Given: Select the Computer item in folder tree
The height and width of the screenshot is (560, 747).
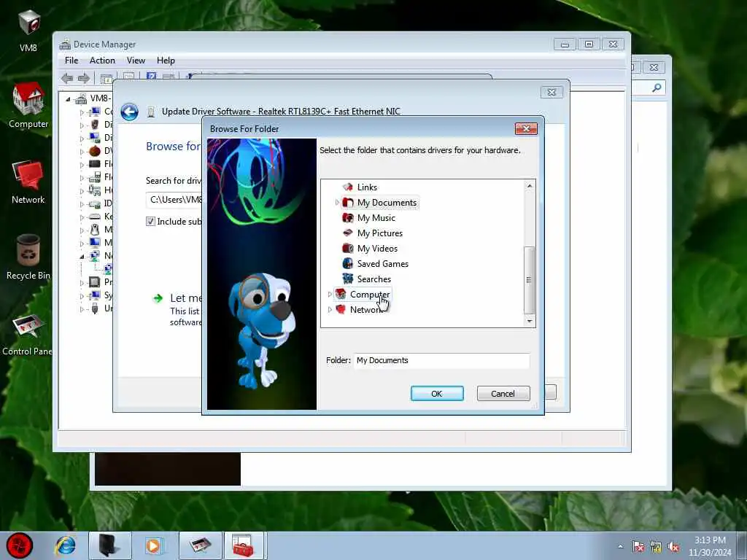Looking at the screenshot, I should 370,295.
